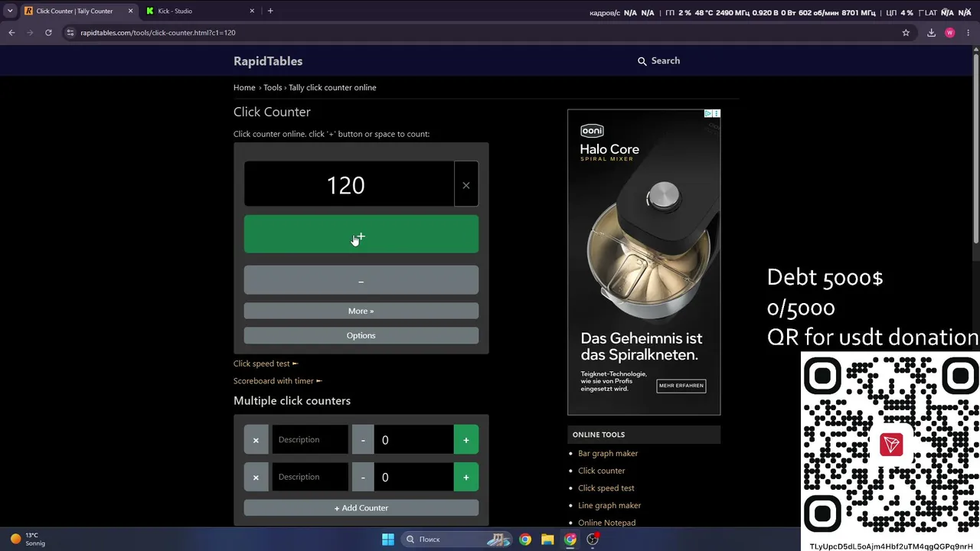Click the address bar URL
This screenshot has height=551, width=980.
tap(158, 33)
